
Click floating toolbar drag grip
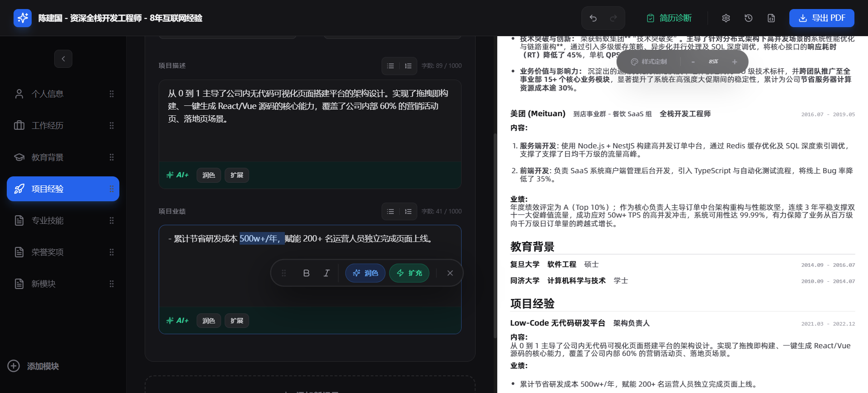point(284,273)
